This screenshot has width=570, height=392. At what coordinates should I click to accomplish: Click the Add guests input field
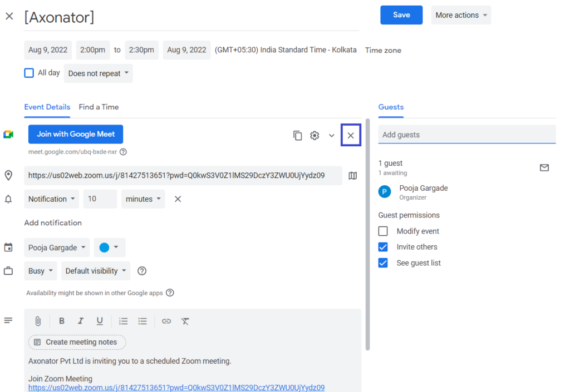click(x=467, y=135)
